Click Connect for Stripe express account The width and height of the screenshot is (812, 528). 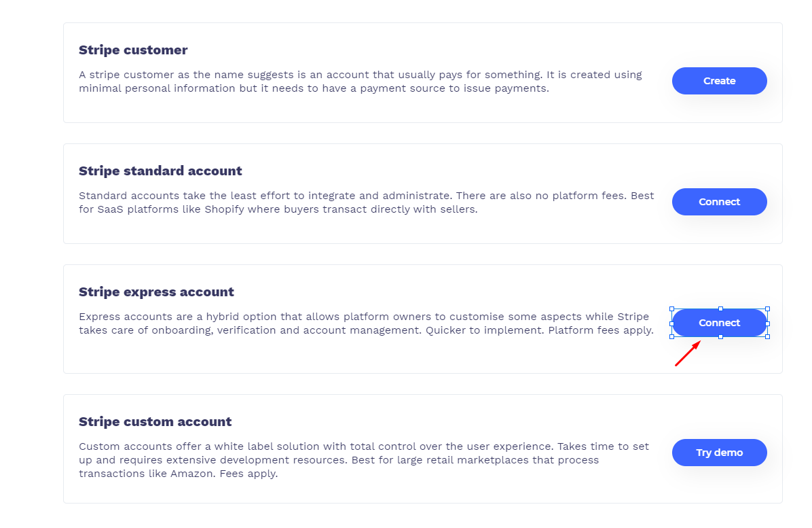coord(719,323)
